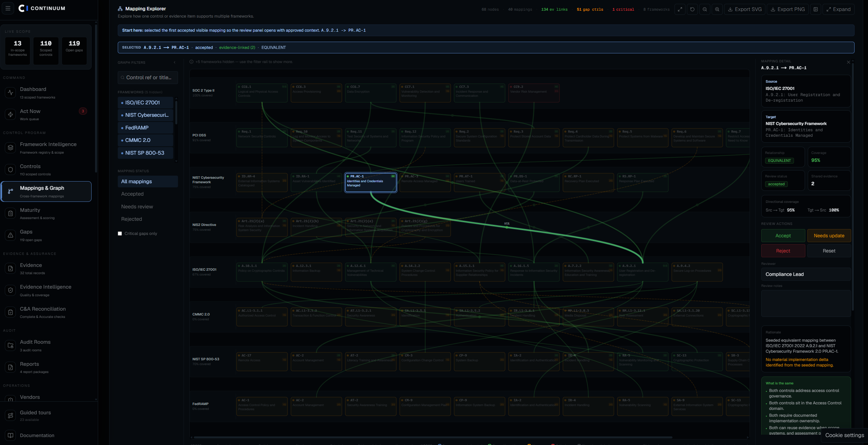Click evidence-linked (2) in selected bar

click(x=237, y=48)
